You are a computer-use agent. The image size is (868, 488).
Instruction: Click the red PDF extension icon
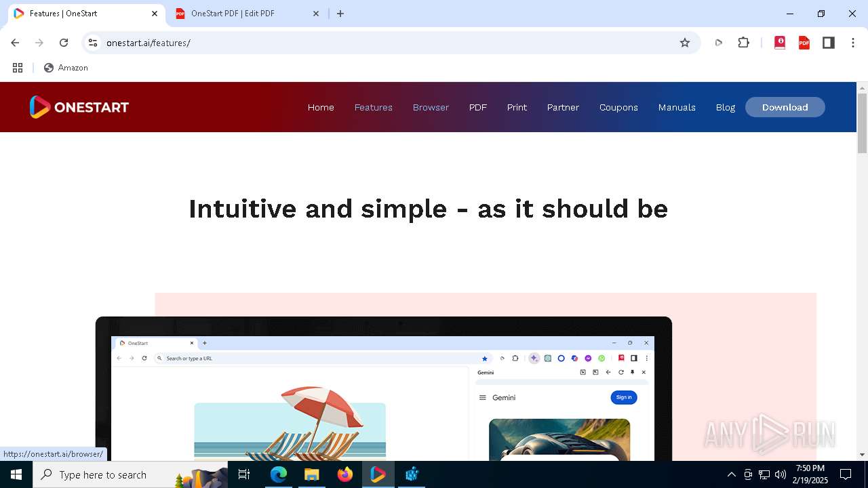(804, 43)
